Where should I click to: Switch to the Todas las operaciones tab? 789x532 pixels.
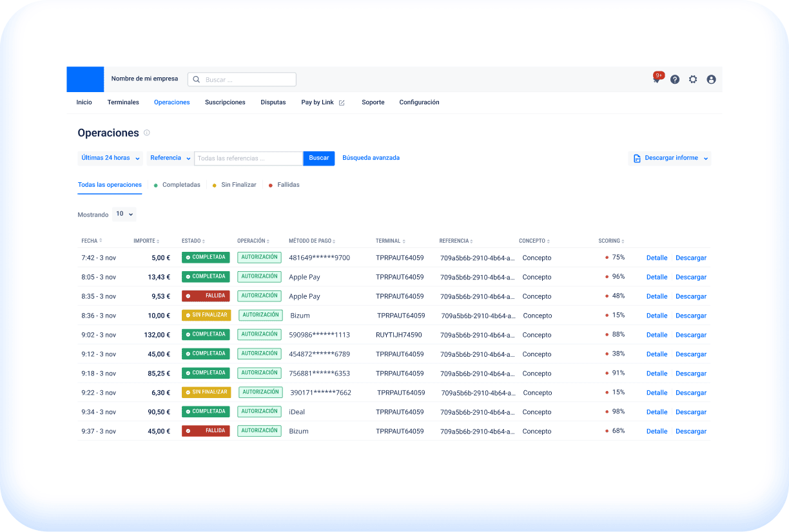pos(110,185)
